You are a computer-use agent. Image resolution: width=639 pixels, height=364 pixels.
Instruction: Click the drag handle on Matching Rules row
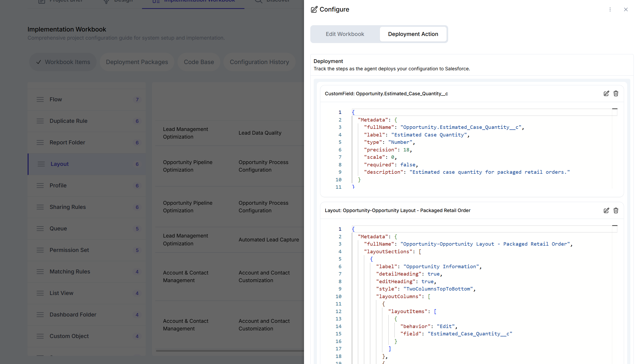coord(40,272)
